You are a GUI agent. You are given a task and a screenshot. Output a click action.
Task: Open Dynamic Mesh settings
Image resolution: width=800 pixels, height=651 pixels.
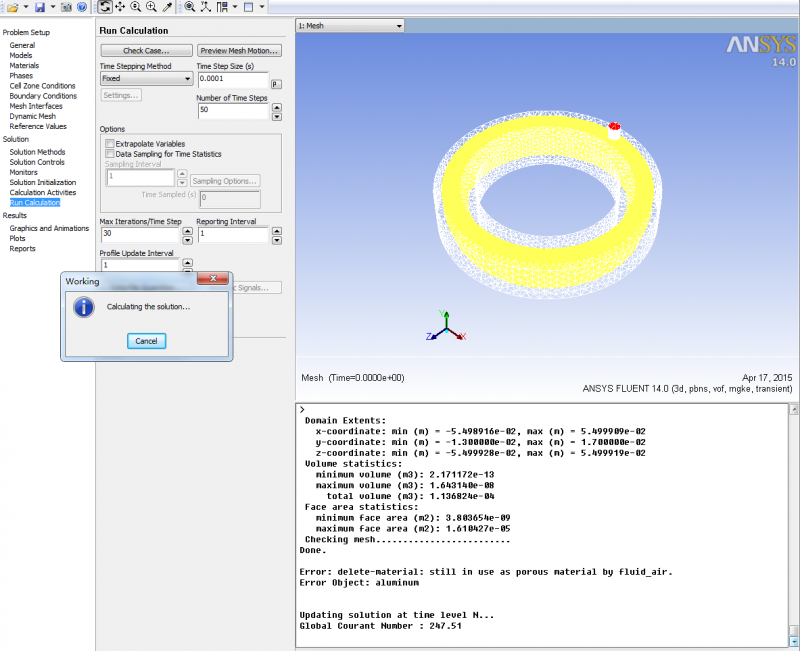[33, 117]
